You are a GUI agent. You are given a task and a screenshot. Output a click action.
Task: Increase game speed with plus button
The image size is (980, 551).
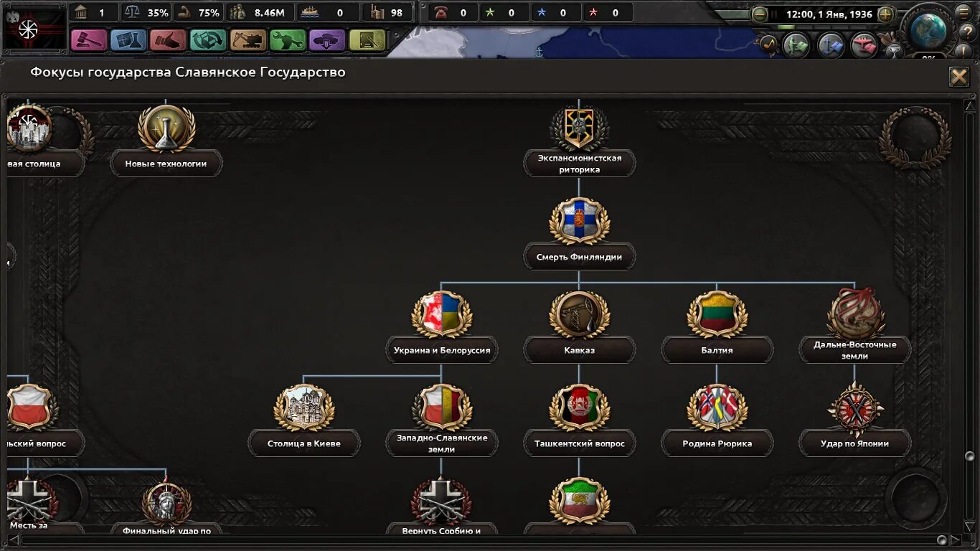click(x=886, y=14)
